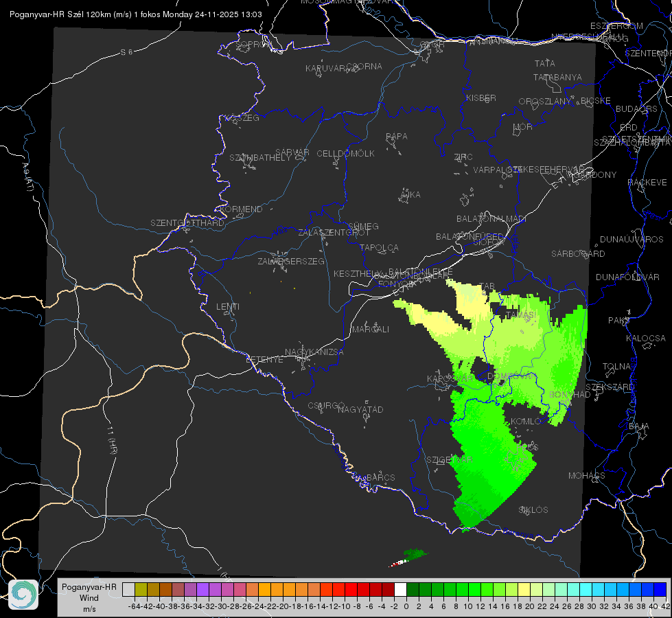Click the ZALAEGERSZEG city label

[x=290, y=261]
